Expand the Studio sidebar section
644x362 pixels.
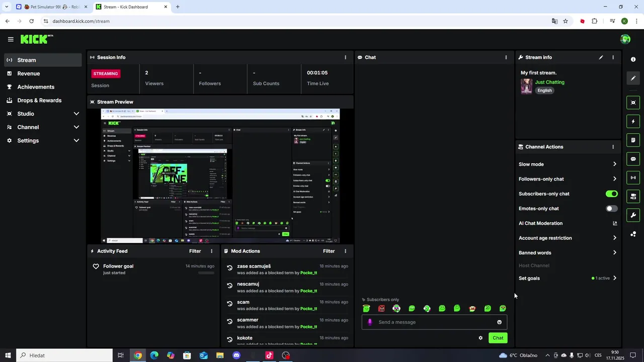pyautogui.click(x=76, y=114)
